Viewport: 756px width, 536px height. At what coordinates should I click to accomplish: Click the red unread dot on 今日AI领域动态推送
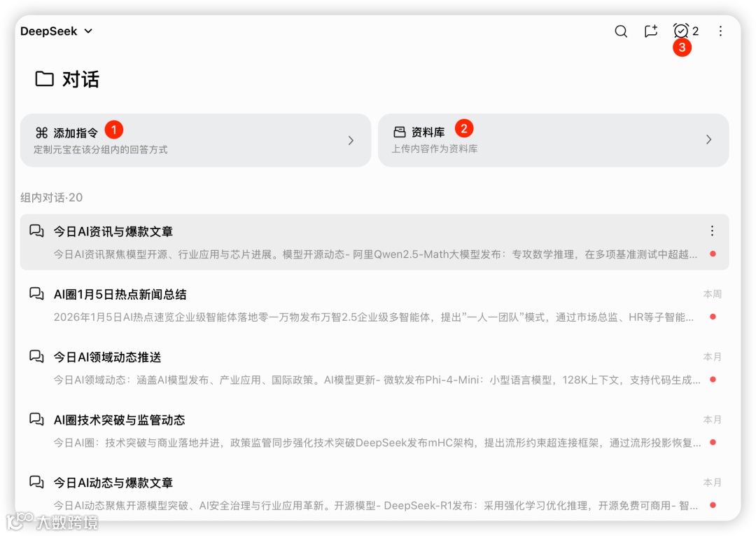712,380
